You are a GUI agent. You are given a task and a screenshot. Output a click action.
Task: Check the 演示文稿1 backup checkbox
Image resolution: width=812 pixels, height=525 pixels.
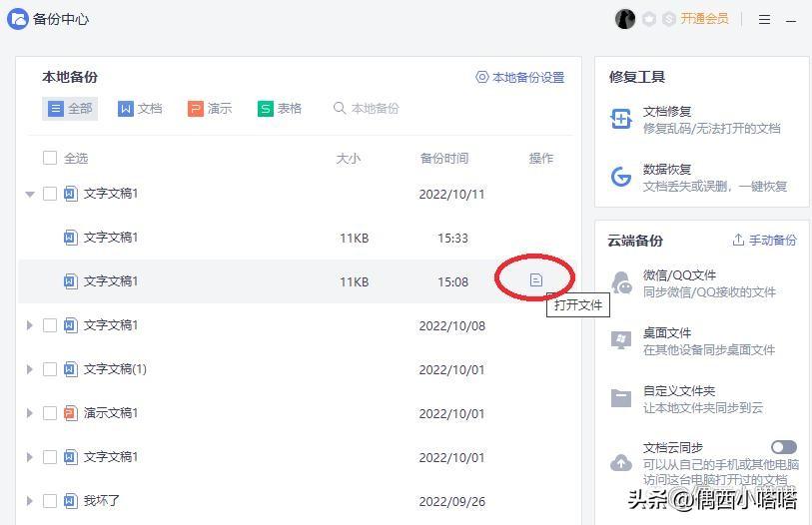(50, 413)
